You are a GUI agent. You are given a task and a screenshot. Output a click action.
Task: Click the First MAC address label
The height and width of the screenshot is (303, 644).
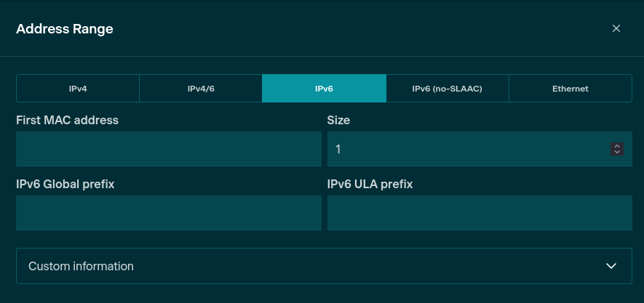[67, 120]
